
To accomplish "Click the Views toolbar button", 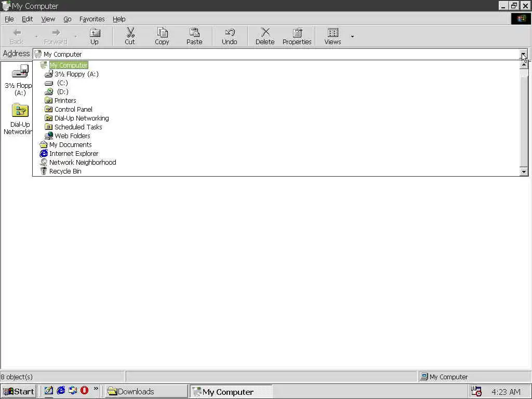I will point(333,36).
